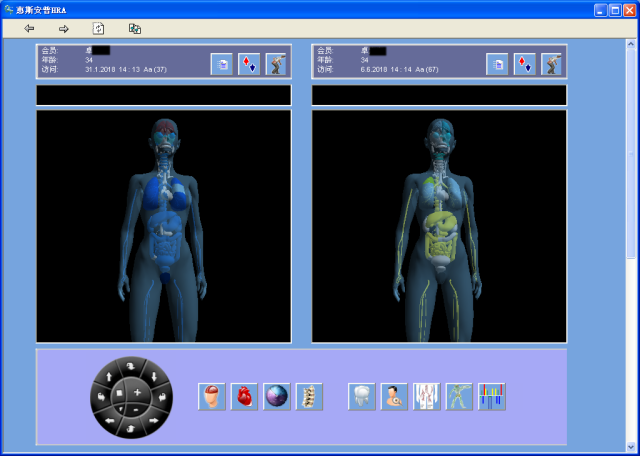Open the body meridian chart icon

pos(427,396)
